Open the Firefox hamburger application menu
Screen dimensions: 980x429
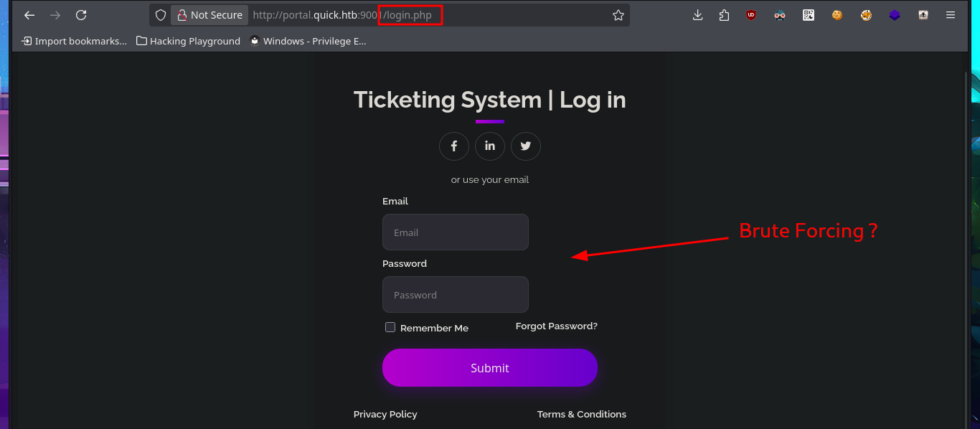point(951,15)
